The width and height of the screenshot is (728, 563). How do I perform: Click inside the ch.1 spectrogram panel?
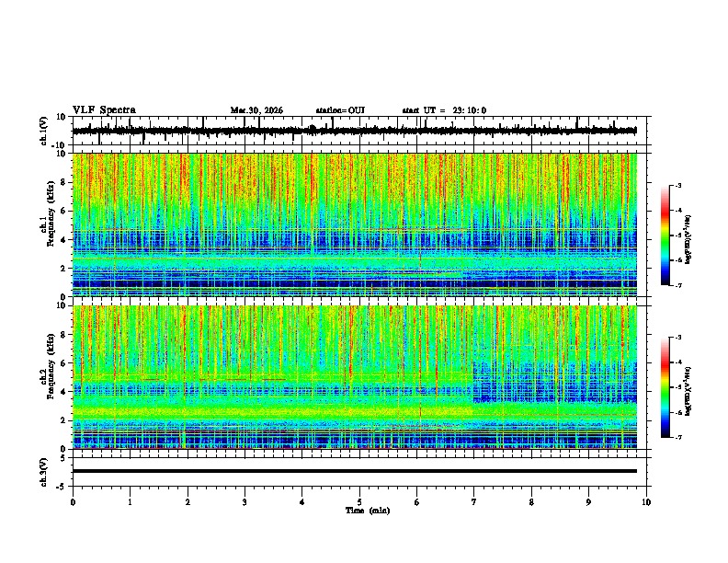point(354,224)
